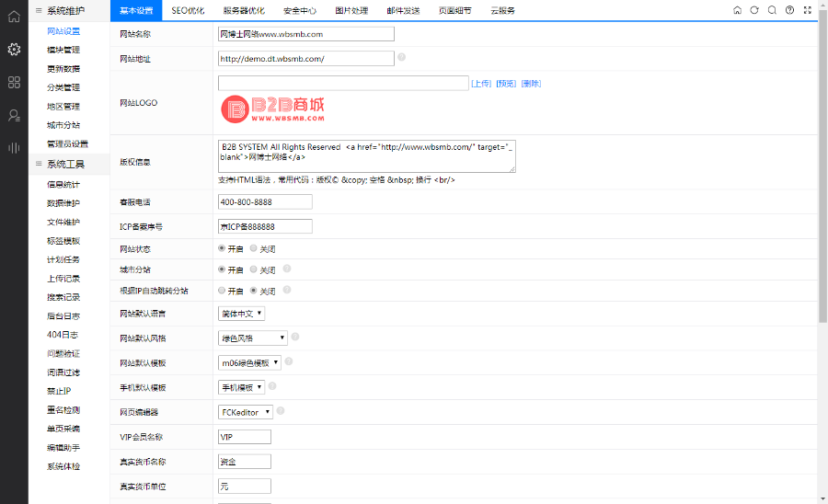Open the 网站默认语言 dropdown
The width and height of the screenshot is (828, 504).
(x=242, y=314)
